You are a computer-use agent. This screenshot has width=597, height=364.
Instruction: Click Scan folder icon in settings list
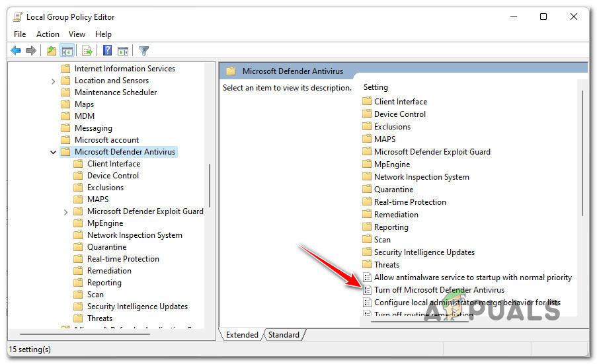point(367,239)
